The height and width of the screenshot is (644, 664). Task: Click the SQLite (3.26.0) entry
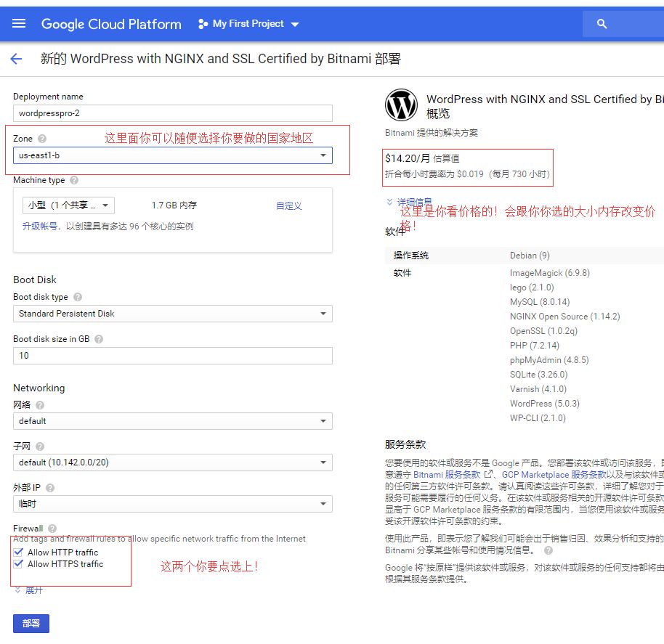coord(538,375)
